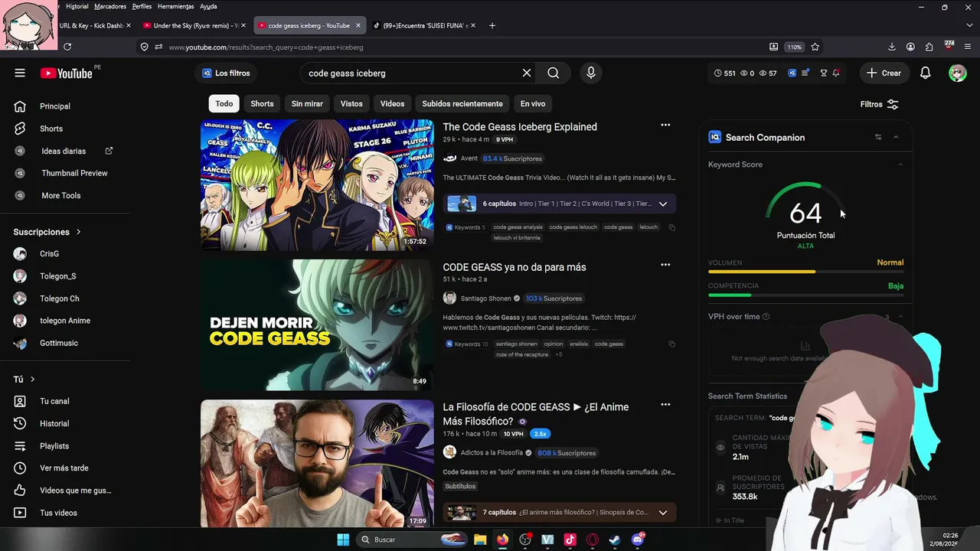The image size is (980, 551).
Task: Select the Vistos filter chip
Action: [351, 104]
